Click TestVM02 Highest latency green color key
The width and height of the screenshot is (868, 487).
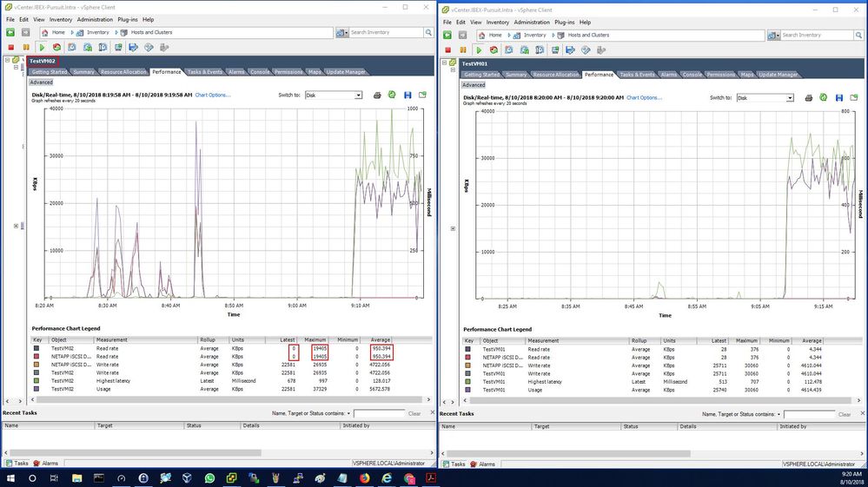click(x=36, y=381)
